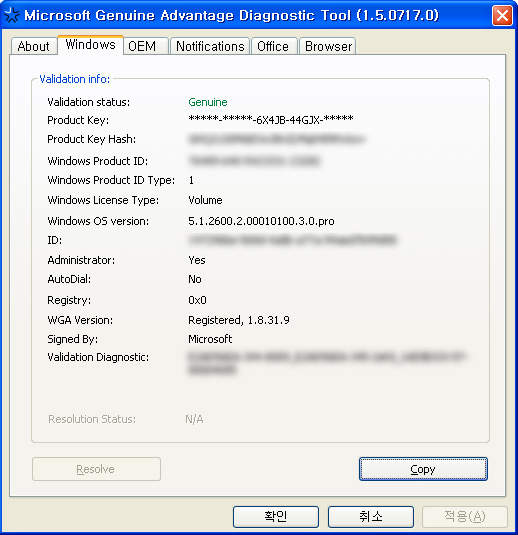Click the greyed 적용(A) button
518x535 pixels.
click(465, 517)
